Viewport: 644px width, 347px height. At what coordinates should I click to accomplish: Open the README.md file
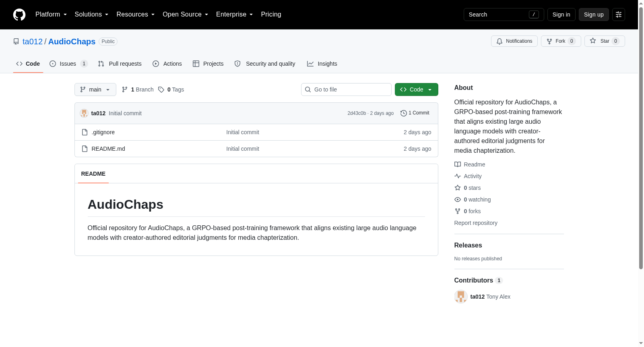108,149
